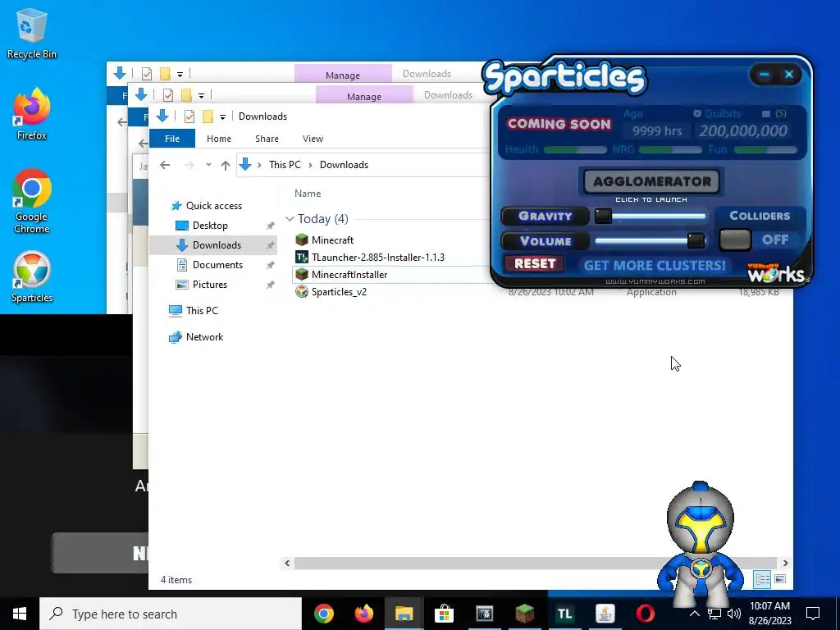
Task: Launch the Agglomerator in Sparticles
Action: 651,182
